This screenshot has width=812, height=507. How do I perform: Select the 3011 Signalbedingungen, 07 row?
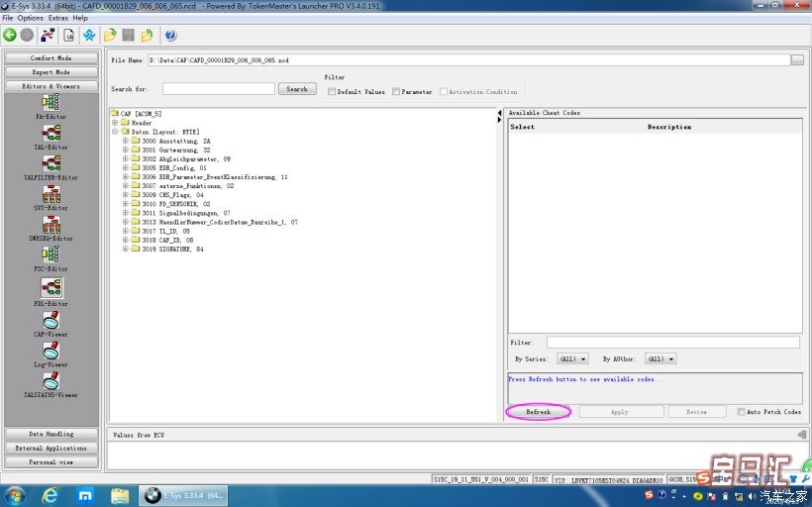tap(181, 213)
